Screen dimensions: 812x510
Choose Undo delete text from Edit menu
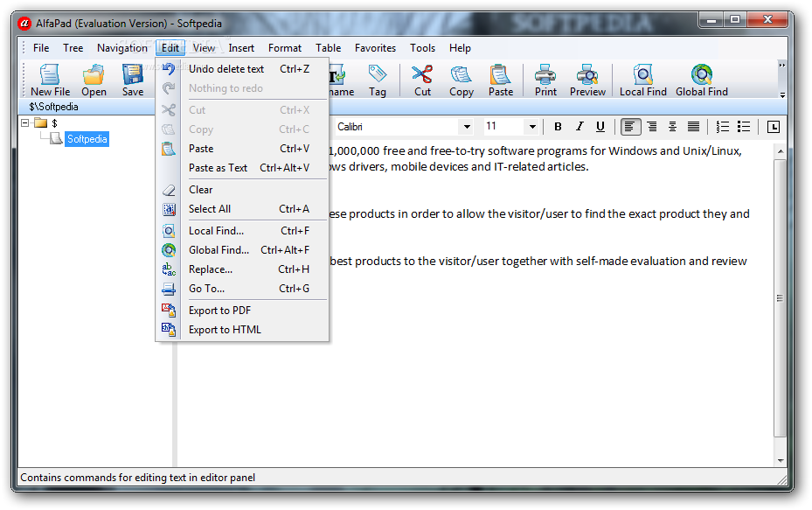coord(242,69)
